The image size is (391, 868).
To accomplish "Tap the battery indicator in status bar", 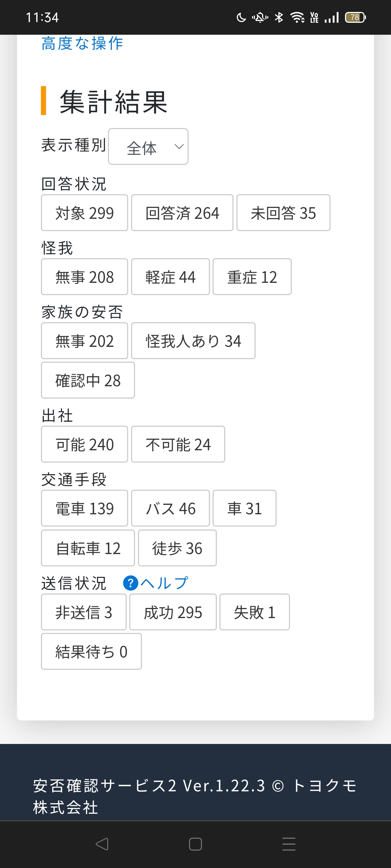I will pos(355,17).
